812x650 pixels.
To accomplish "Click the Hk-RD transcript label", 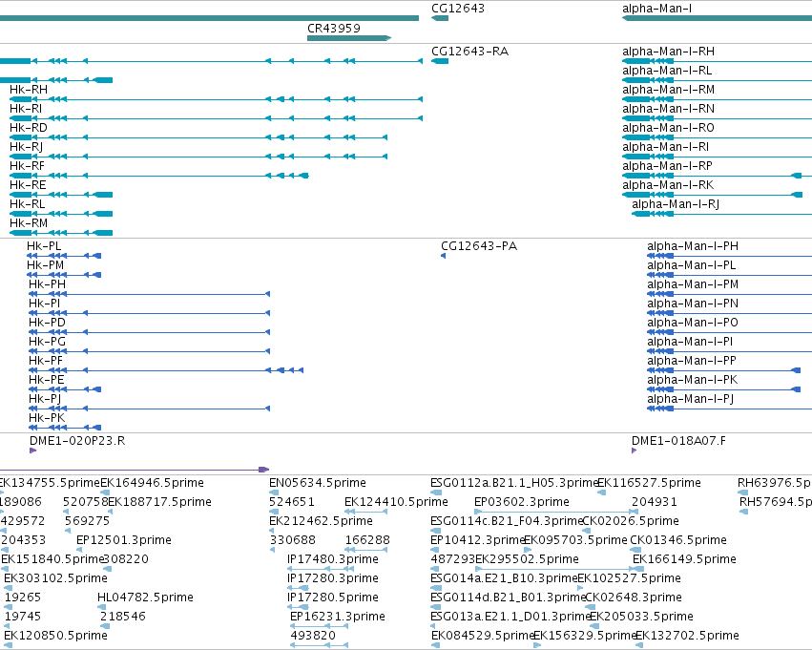I will 29,128.
